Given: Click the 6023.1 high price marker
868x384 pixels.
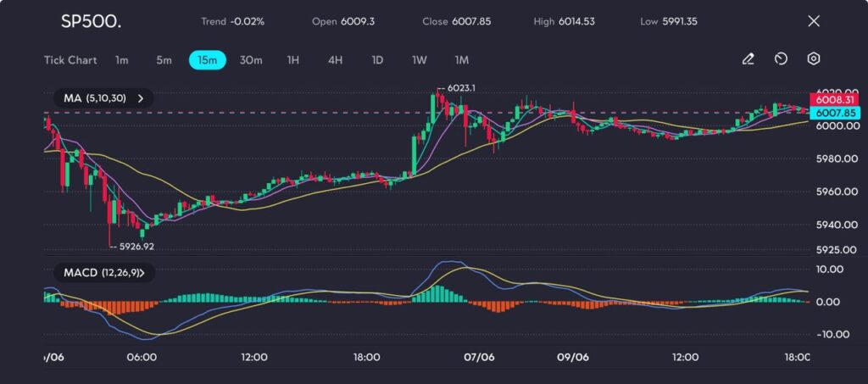Looking at the screenshot, I should [459, 87].
